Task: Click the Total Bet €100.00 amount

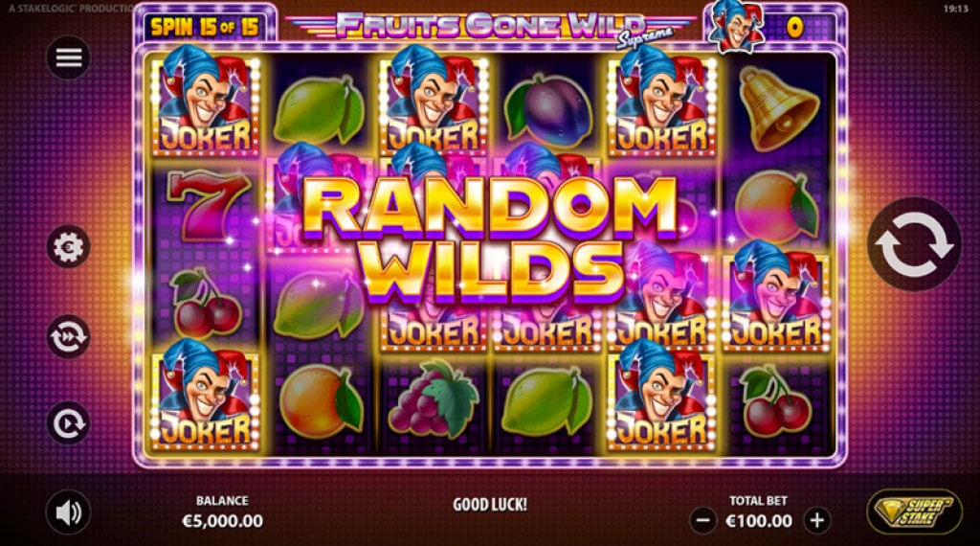Action: [x=759, y=520]
